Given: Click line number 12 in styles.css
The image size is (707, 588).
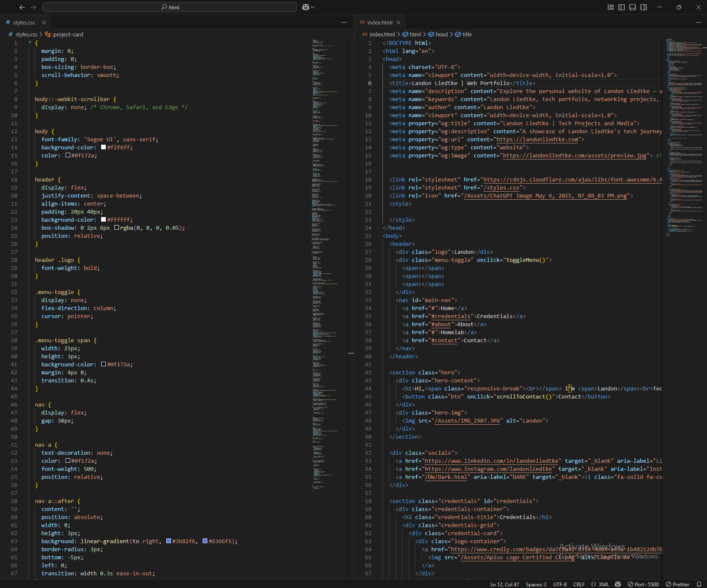Looking at the screenshot, I should point(14,131).
